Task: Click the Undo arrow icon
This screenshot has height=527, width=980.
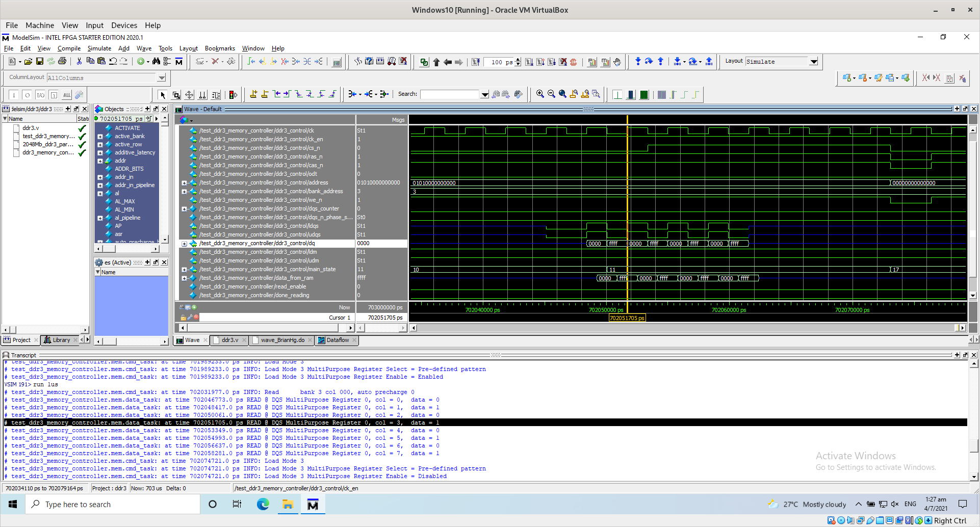Action: [x=113, y=62]
